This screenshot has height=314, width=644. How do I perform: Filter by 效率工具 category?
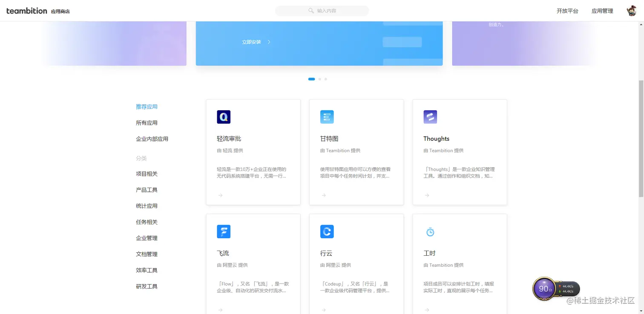(x=147, y=271)
